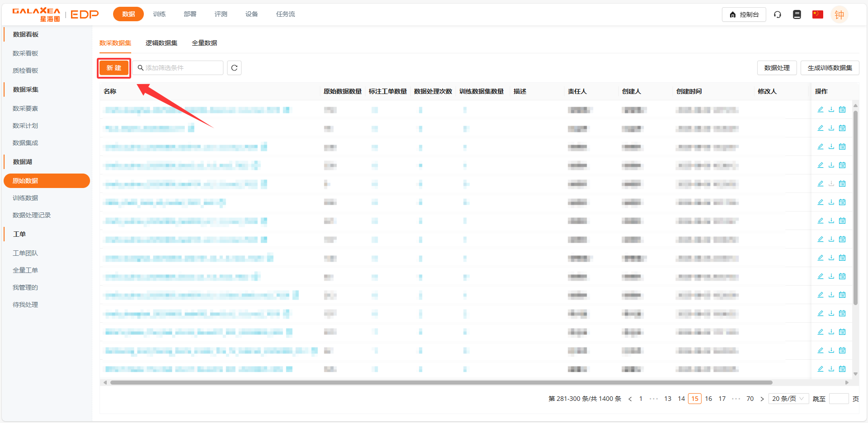Click the download icon in second row
The width and height of the screenshot is (868, 423).
(831, 128)
